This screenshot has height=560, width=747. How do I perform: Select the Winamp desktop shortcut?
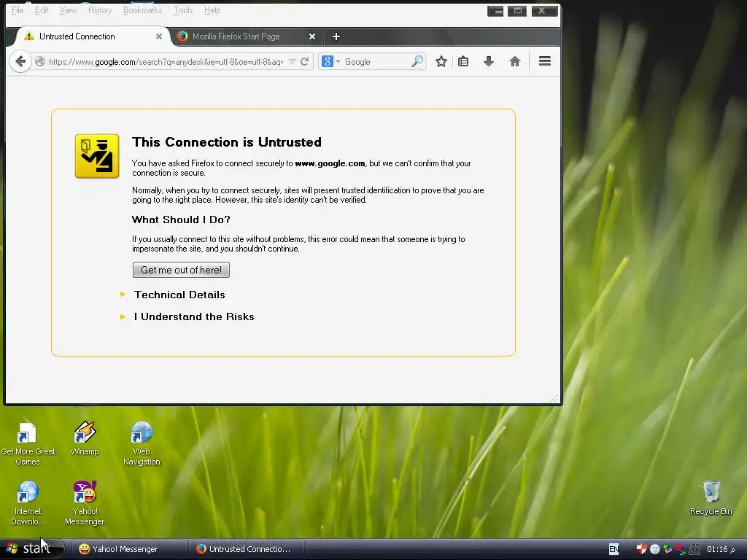pos(85,438)
